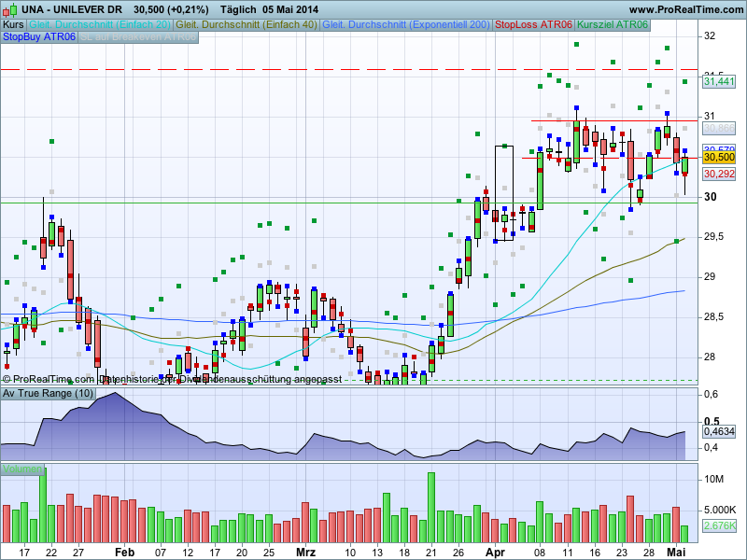Select the SL auf Breakeven ATR06 label
Screen dimensions: 747x560
(x=138, y=37)
